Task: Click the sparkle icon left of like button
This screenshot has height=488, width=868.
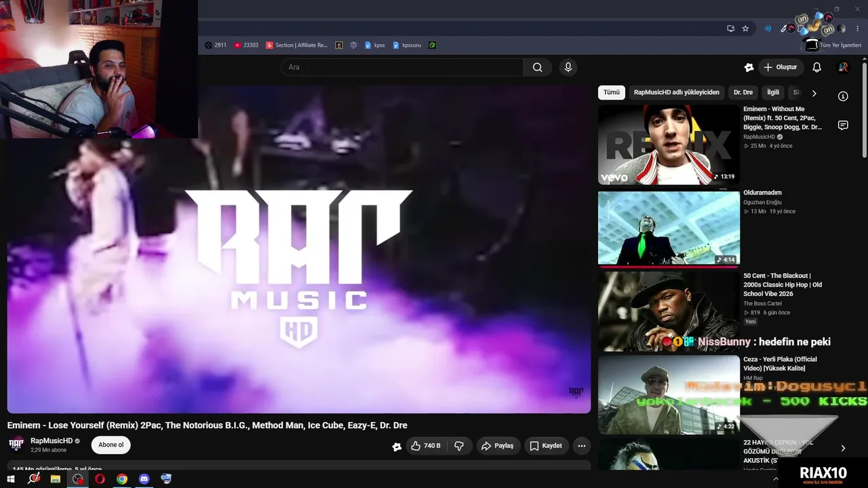Action: 397,446
